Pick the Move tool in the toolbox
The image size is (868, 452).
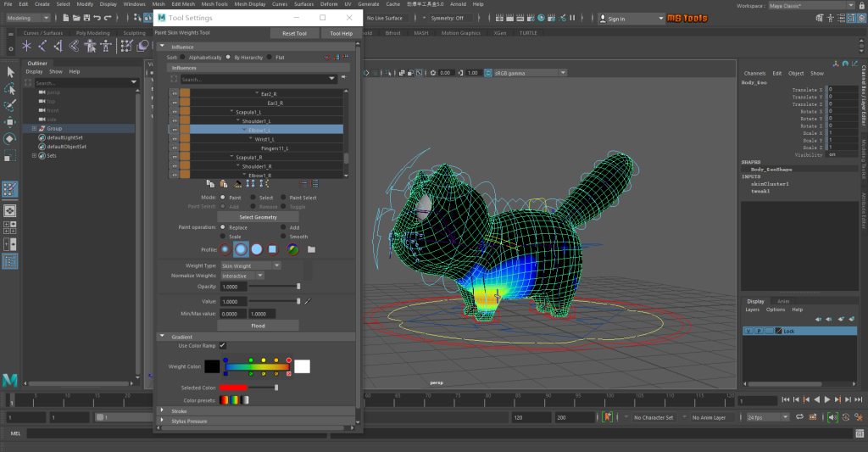pos(10,122)
